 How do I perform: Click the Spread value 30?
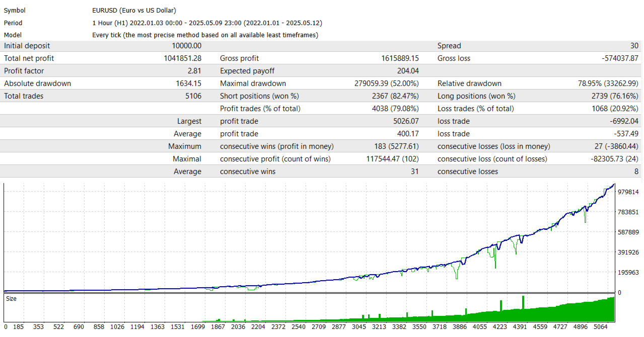pyautogui.click(x=634, y=46)
